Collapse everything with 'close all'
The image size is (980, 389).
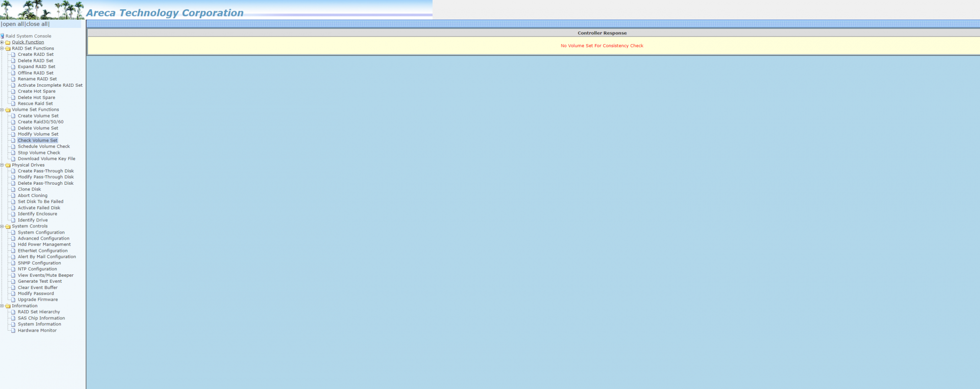(x=37, y=24)
